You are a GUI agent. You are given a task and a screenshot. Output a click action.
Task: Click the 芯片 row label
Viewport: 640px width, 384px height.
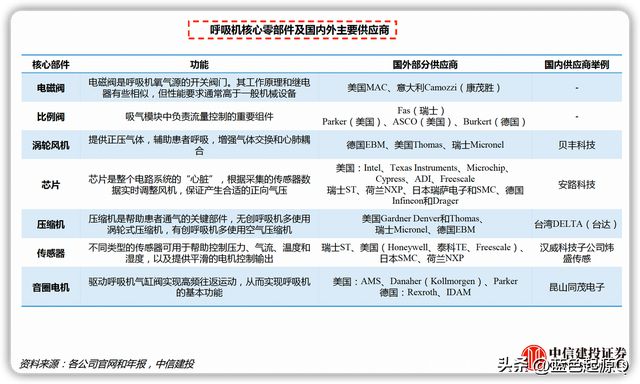pyautogui.click(x=51, y=184)
